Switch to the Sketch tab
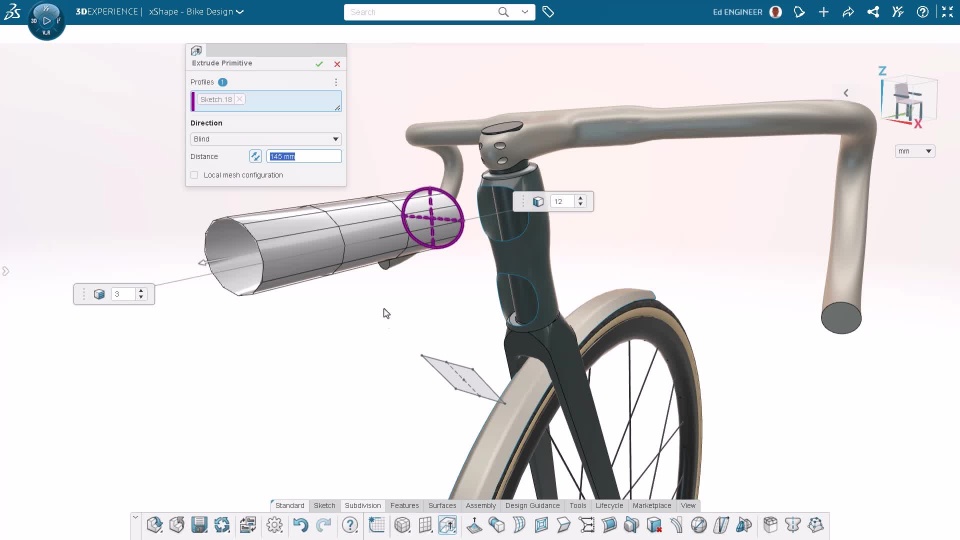The height and width of the screenshot is (540, 960). tap(324, 506)
